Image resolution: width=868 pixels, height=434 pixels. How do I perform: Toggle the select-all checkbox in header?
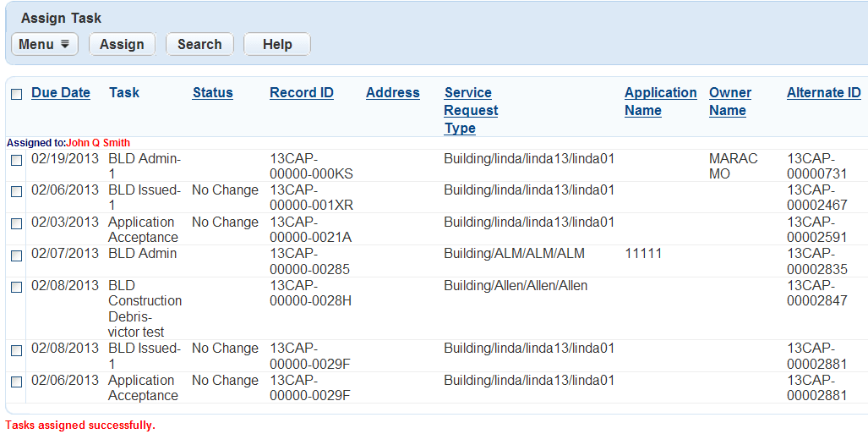click(16, 94)
